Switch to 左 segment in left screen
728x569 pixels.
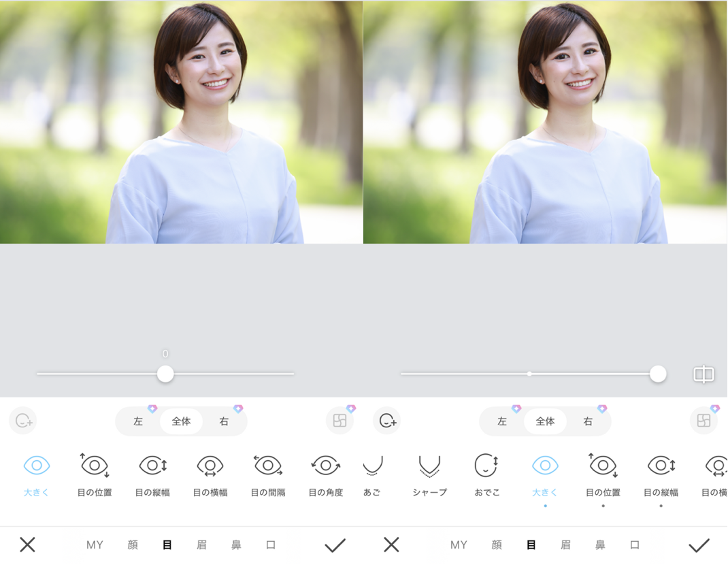[x=138, y=421]
